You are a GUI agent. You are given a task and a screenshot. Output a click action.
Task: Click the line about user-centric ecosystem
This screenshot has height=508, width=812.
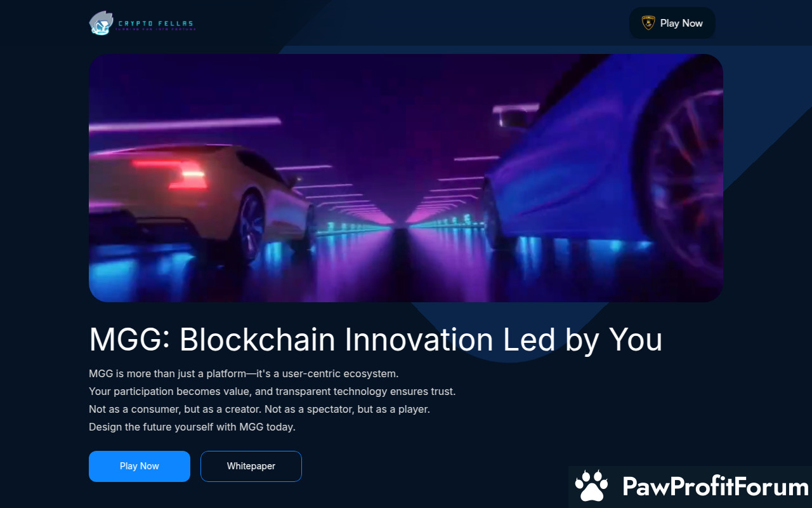coord(244,373)
